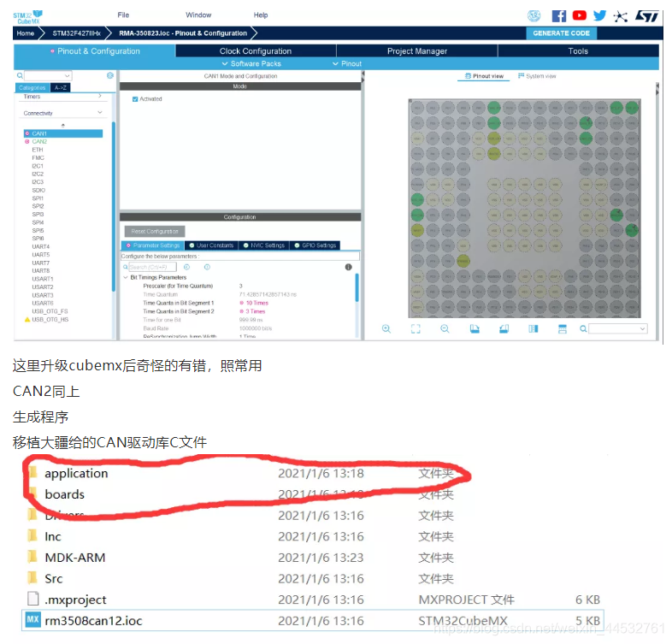Open the Twitter link icon

[599, 15]
